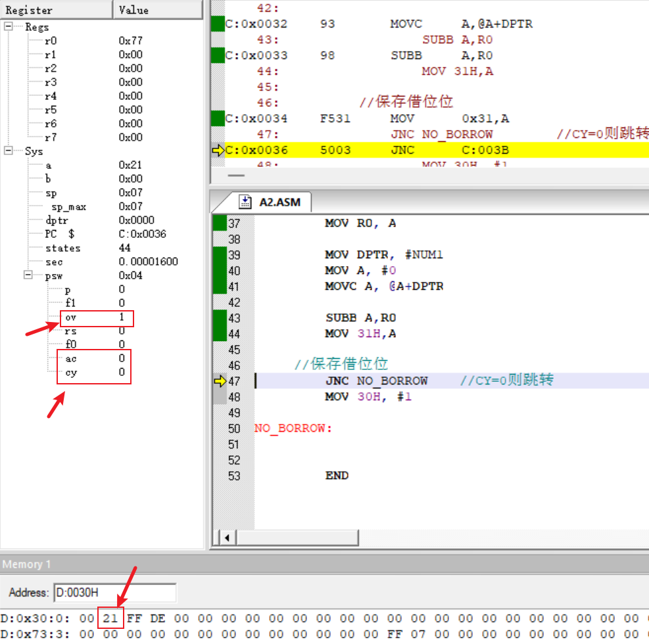Screen dimensions: 649x644
Task: Click the A2.ASM tab document icon
Action: (x=245, y=202)
